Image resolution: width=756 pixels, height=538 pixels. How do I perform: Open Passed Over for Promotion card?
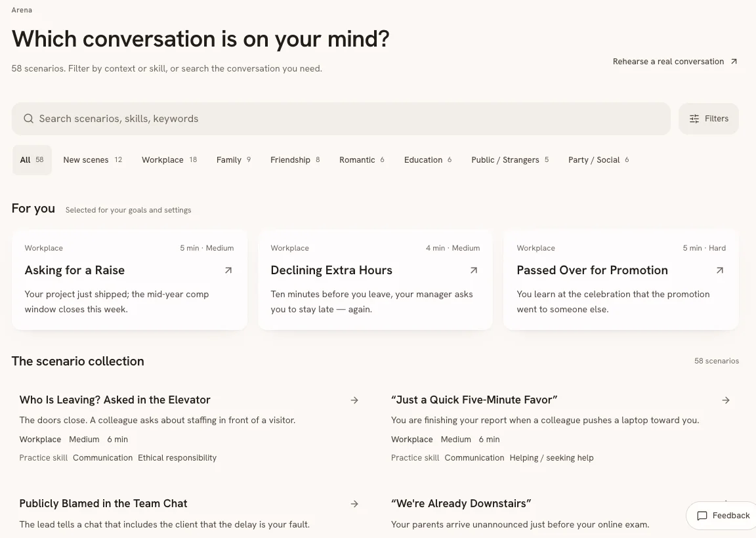tap(621, 280)
